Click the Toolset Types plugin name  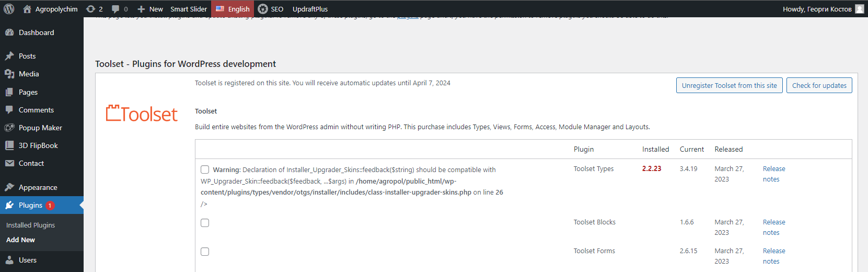[x=594, y=168]
